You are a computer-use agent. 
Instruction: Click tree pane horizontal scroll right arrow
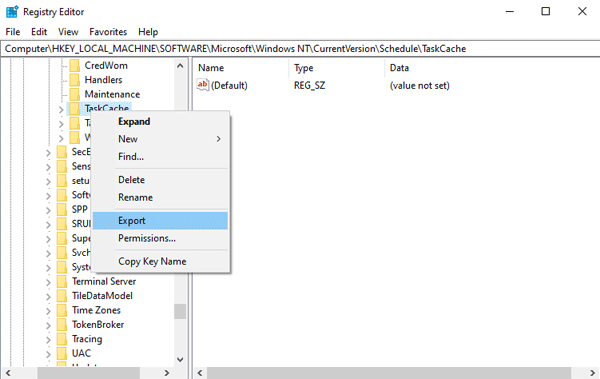tap(167, 373)
